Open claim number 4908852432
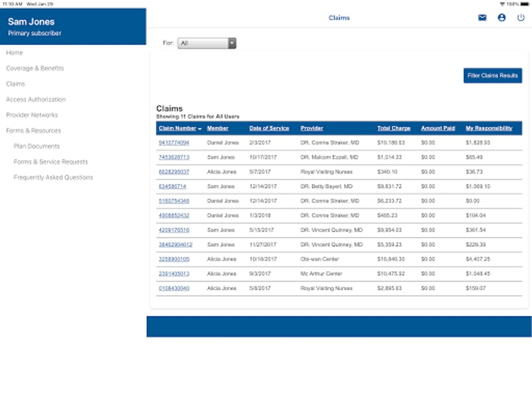This screenshot has height=399, width=532. coord(174,215)
